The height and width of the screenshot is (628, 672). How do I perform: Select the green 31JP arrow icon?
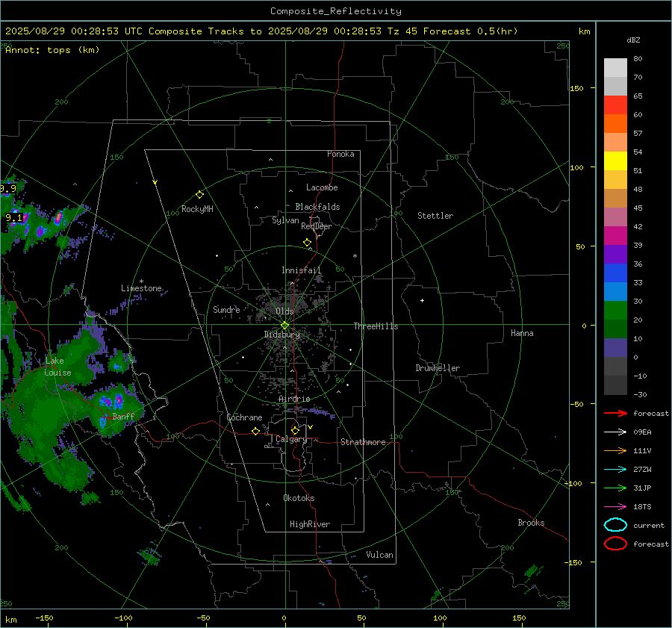pos(615,488)
